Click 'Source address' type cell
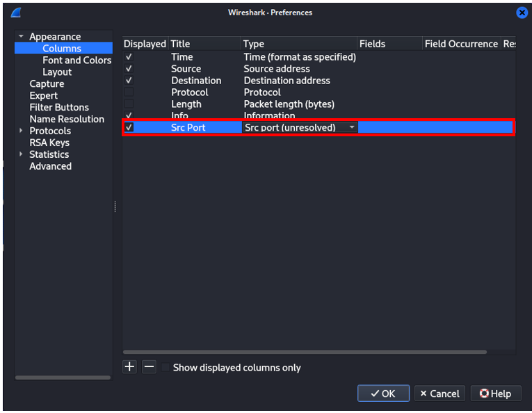 tap(277, 69)
